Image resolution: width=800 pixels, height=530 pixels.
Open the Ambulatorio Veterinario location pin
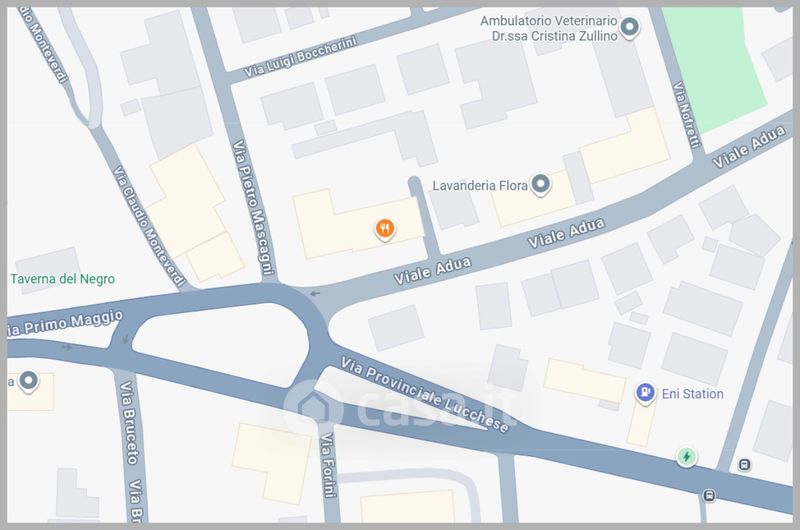click(630, 27)
